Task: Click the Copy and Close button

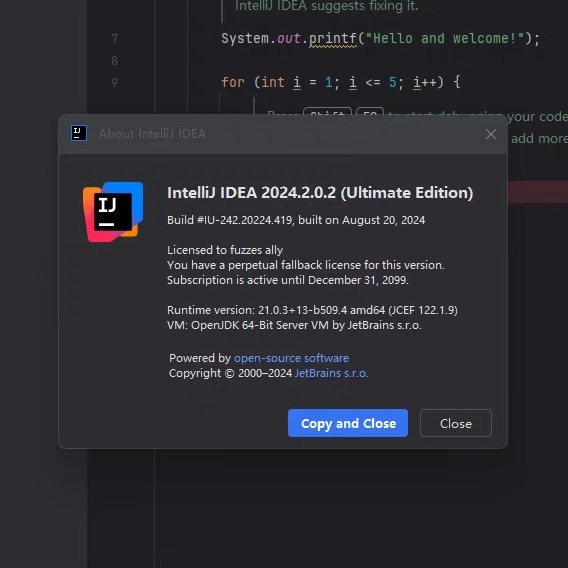Action: pyautogui.click(x=348, y=423)
